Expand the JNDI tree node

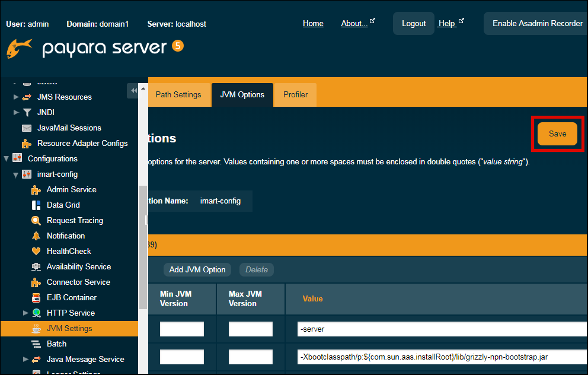[16, 113]
